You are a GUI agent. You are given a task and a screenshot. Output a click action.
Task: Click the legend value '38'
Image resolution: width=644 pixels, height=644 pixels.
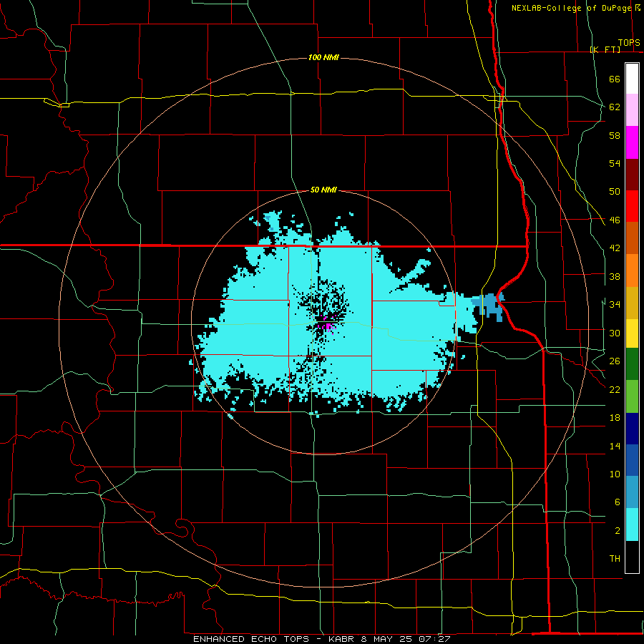(615, 277)
